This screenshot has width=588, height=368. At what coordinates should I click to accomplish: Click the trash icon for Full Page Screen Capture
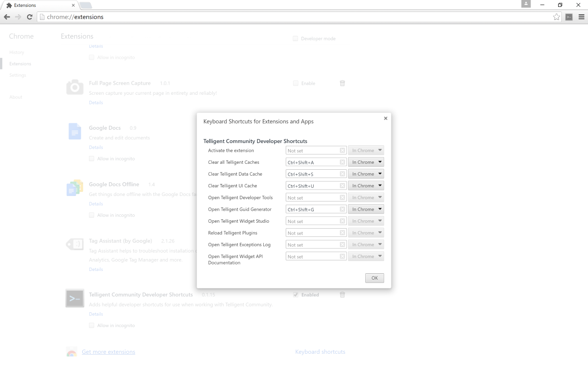(342, 83)
